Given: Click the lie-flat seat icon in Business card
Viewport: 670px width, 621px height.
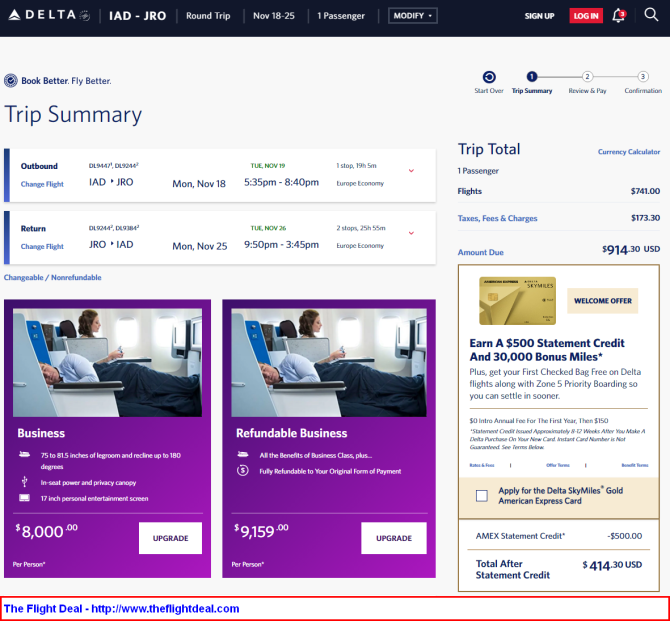Looking at the screenshot, I should point(24,454).
